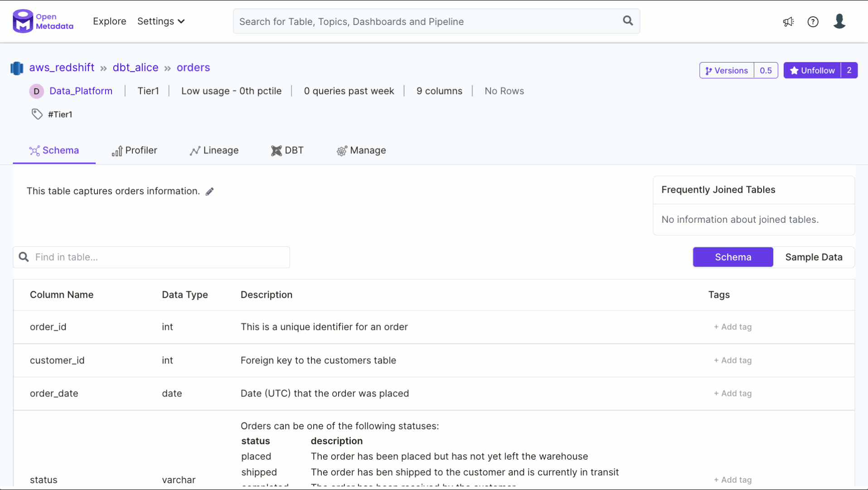Click the tag icon beside #Tier1
The width and height of the screenshot is (868, 490).
coord(37,114)
